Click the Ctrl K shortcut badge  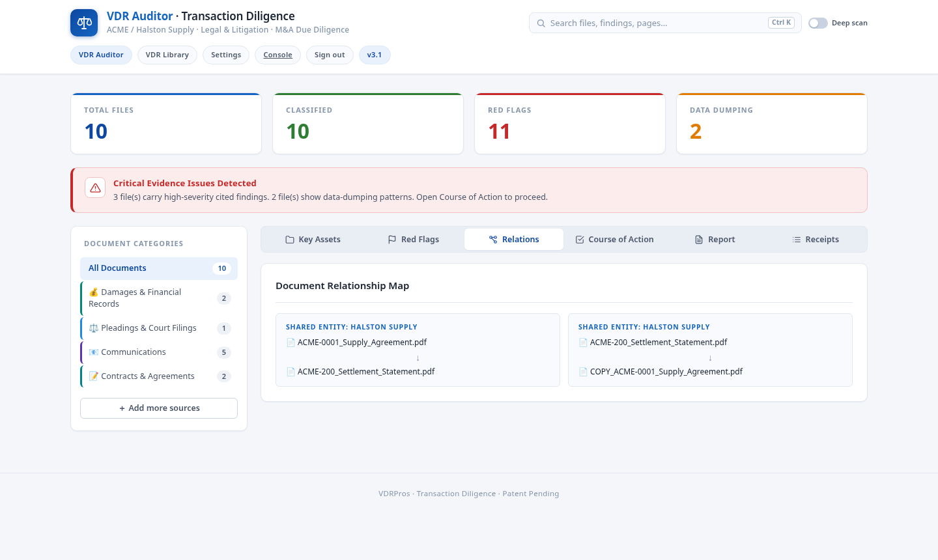(x=781, y=23)
